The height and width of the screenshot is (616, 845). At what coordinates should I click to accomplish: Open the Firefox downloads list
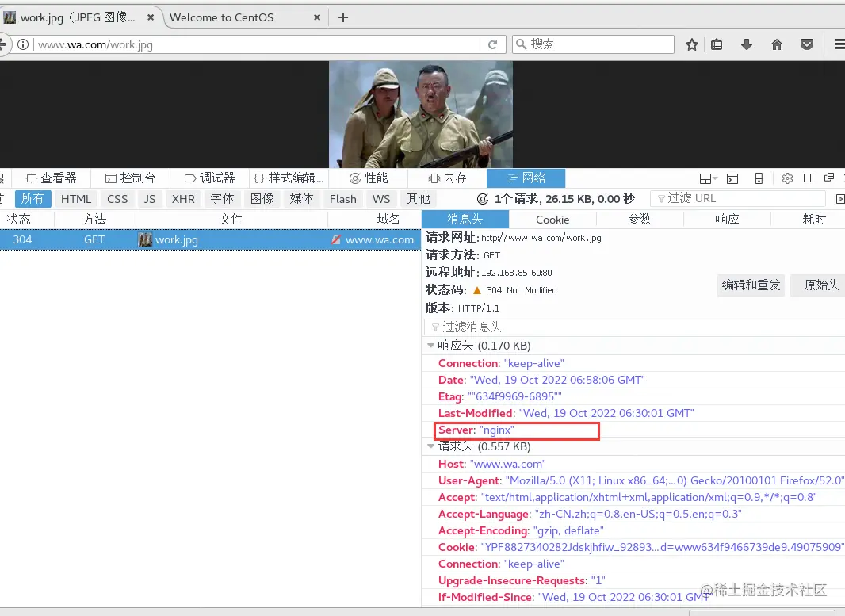click(745, 45)
